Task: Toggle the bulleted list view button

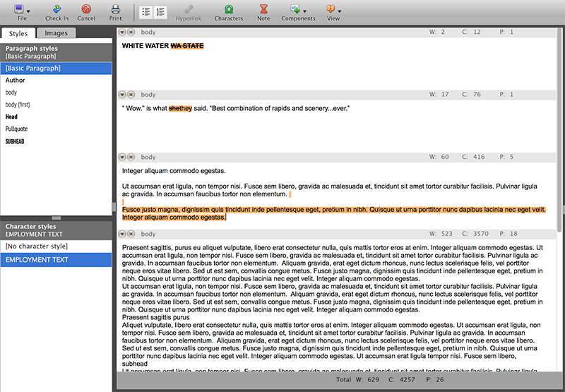Action: 145,11
